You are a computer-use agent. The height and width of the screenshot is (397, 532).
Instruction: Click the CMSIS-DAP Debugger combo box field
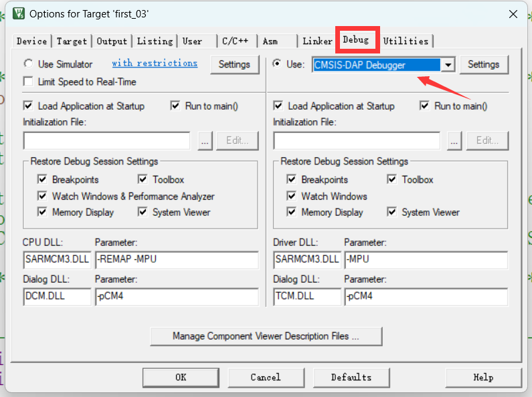point(377,65)
